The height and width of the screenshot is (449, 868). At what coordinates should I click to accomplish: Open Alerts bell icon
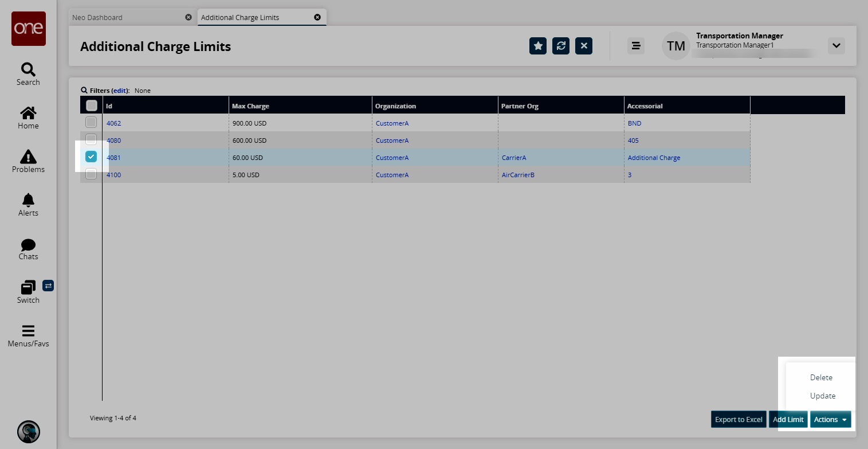pos(28,200)
